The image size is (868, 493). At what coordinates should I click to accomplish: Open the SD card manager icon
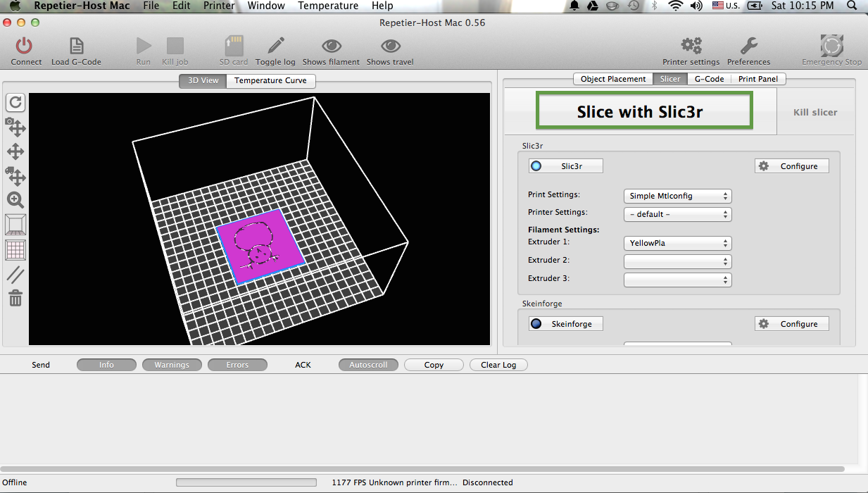click(234, 46)
